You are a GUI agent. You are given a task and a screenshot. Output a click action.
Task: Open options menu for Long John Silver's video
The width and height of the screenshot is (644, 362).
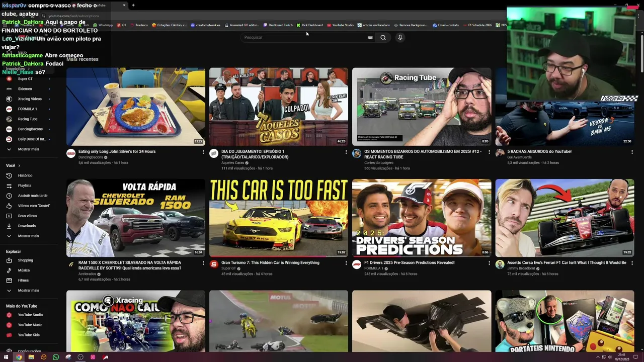203,152
